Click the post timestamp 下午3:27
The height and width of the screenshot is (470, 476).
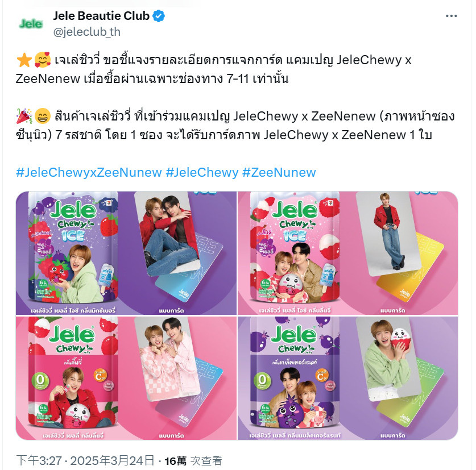tap(39, 460)
